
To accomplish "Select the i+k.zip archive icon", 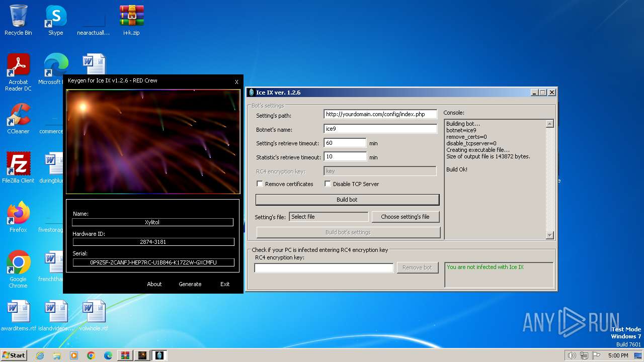I will [x=131, y=21].
